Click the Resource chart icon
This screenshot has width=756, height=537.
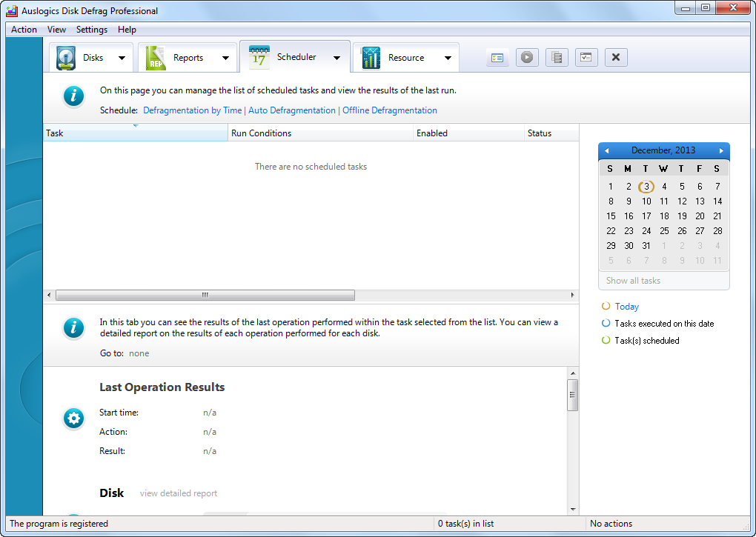click(x=371, y=58)
